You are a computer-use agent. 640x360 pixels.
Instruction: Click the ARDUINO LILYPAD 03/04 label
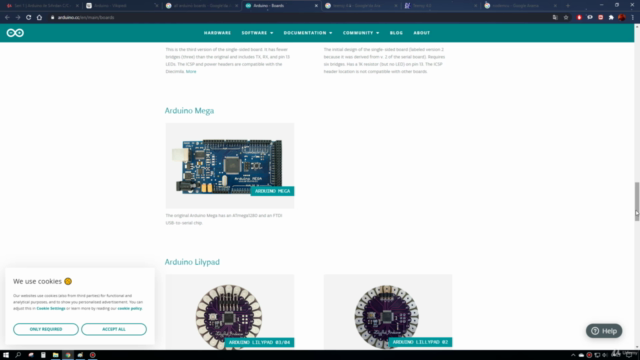coord(259,342)
